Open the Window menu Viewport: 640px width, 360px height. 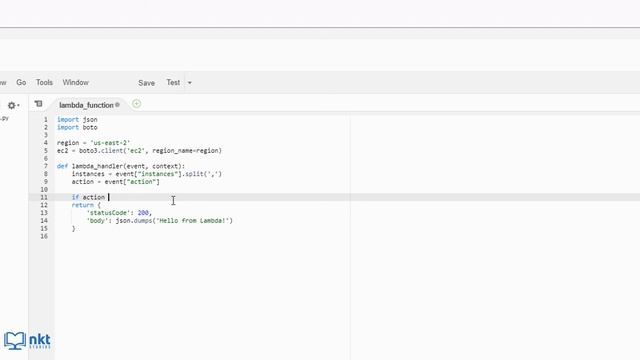76,82
